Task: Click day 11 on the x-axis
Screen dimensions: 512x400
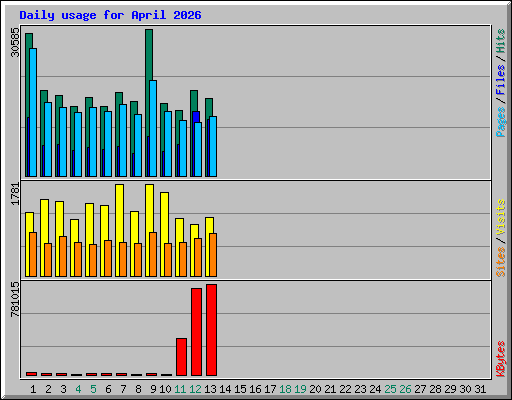Action: [180, 389]
